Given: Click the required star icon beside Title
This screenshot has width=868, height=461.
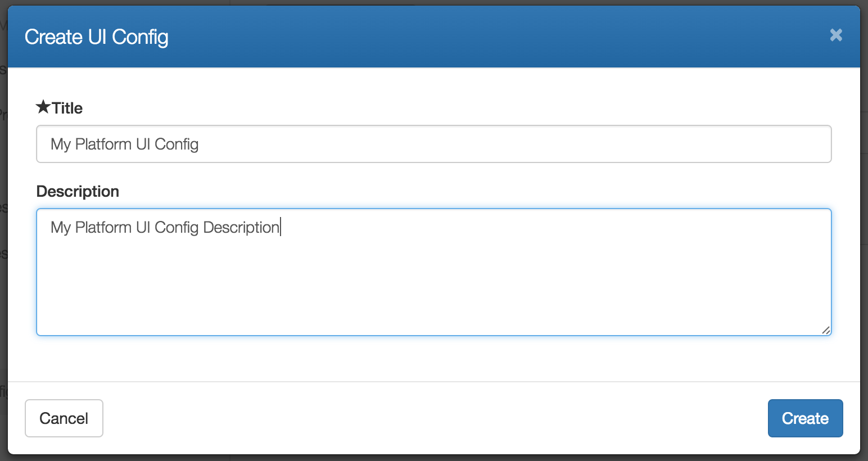Looking at the screenshot, I should coord(43,107).
